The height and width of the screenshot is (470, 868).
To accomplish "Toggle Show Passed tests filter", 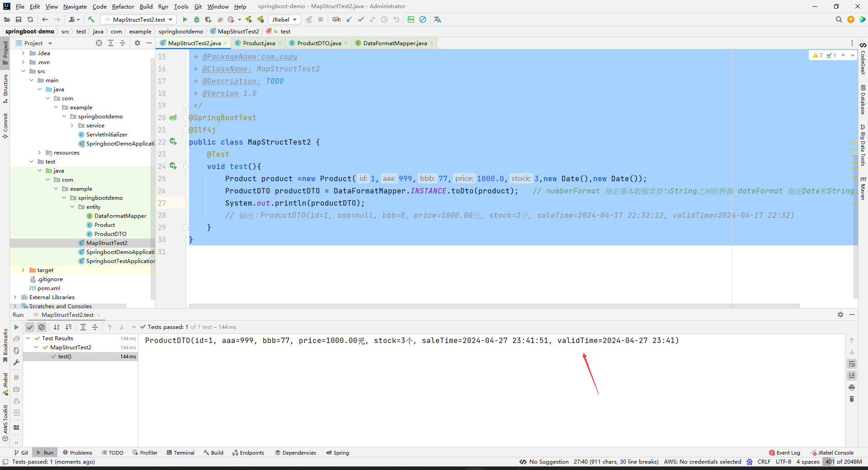I will point(30,327).
